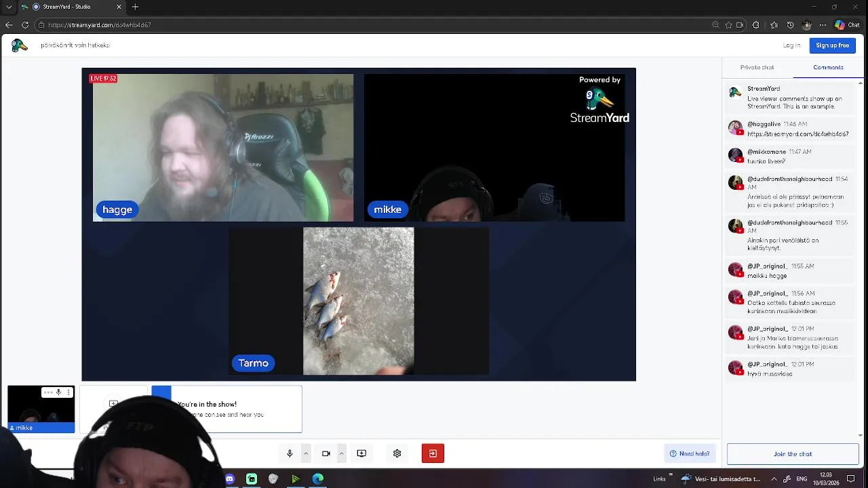Open browser extensions icon
868x488 pixels.
point(756,25)
